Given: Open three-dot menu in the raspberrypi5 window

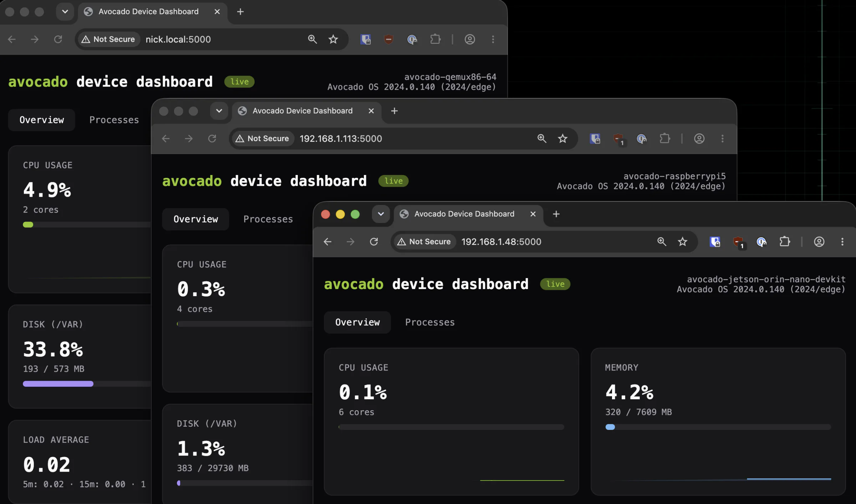Looking at the screenshot, I should pos(723,138).
